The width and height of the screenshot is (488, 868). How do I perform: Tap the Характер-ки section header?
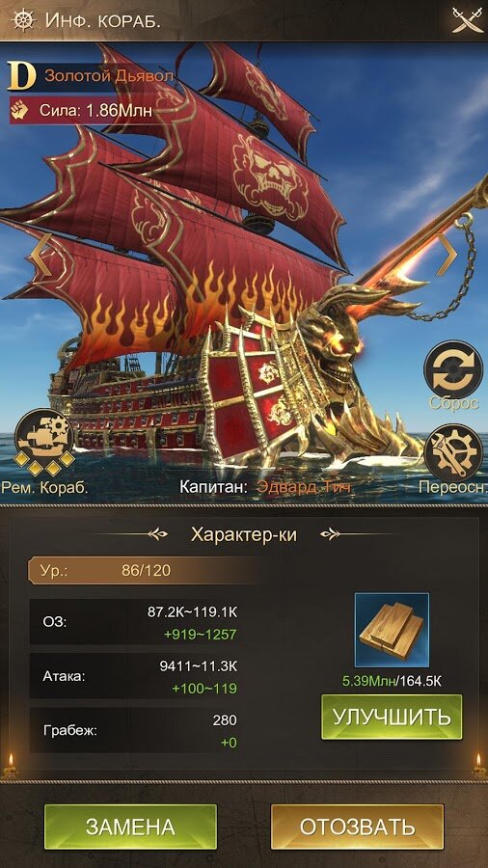244,534
